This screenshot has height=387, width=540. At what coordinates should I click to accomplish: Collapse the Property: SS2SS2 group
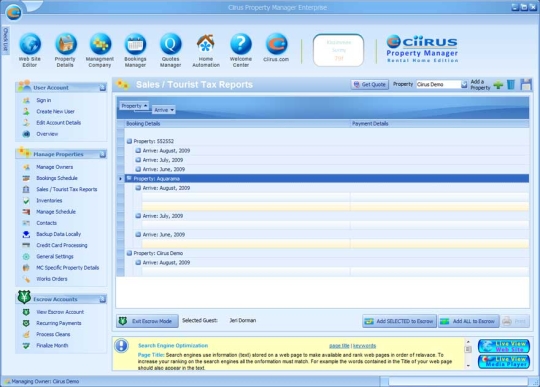coord(129,141)
